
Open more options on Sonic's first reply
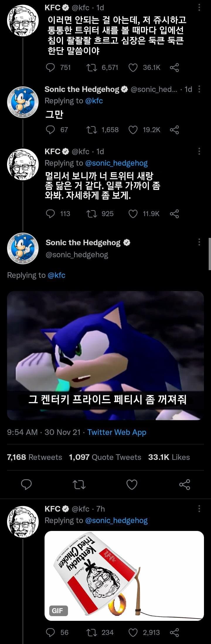(x=199, y=89)
